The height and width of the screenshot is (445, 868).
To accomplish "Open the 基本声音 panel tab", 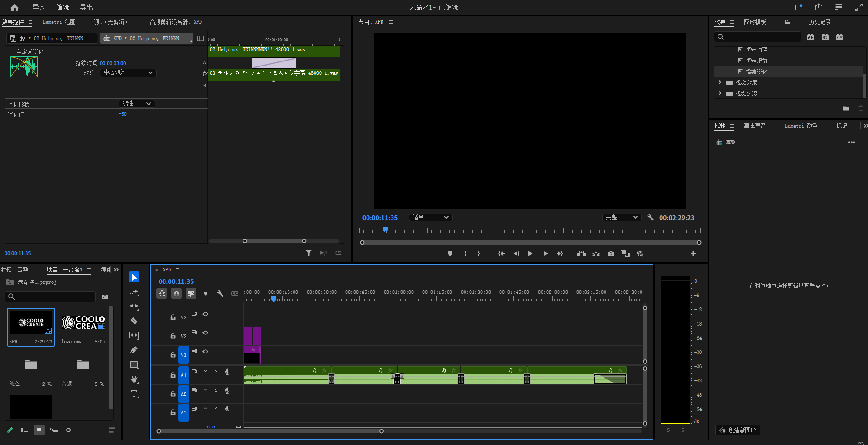I will pos(754,126).
